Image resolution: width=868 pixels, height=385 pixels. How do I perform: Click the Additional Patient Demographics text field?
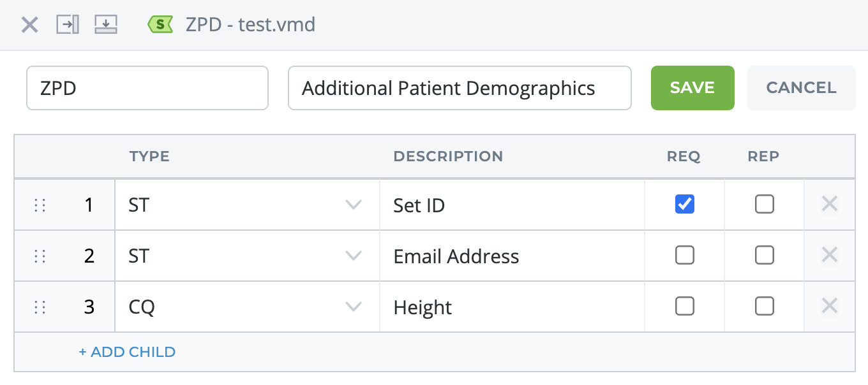coord(460,88)
